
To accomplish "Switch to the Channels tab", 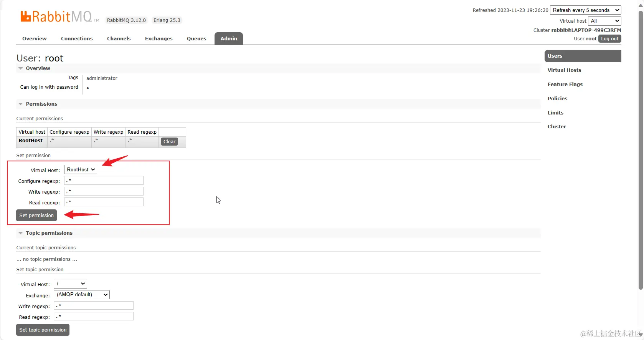I will coord(119,38).
